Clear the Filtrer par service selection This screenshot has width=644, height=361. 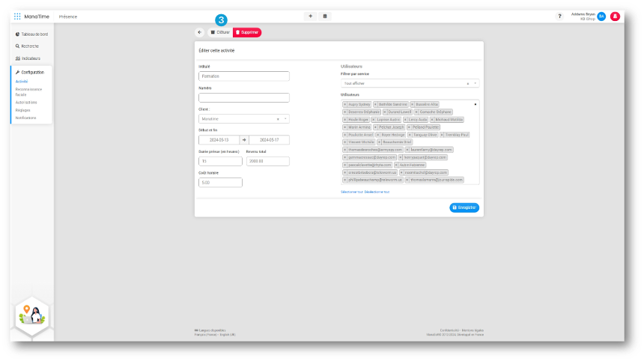[x=468, y=83]
